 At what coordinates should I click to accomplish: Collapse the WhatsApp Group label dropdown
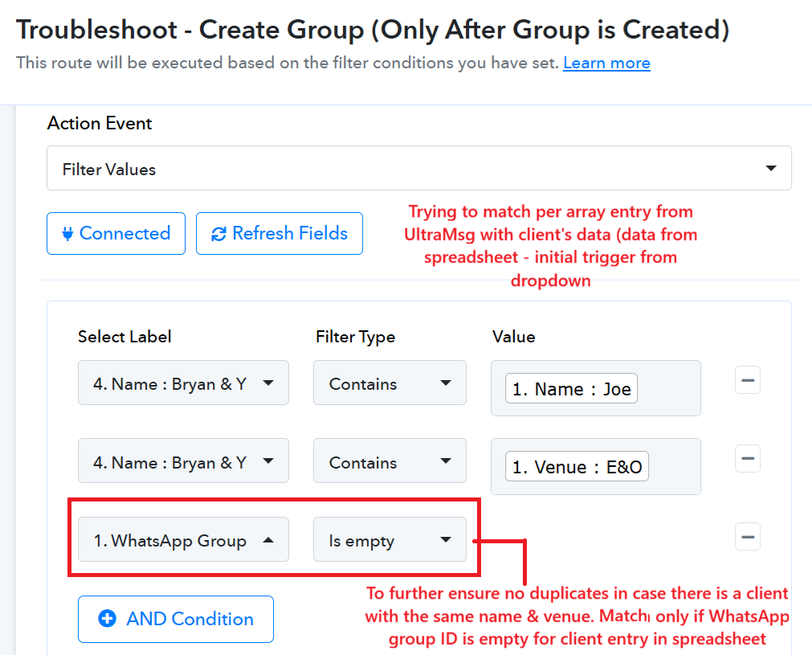[x=183, y=539]
